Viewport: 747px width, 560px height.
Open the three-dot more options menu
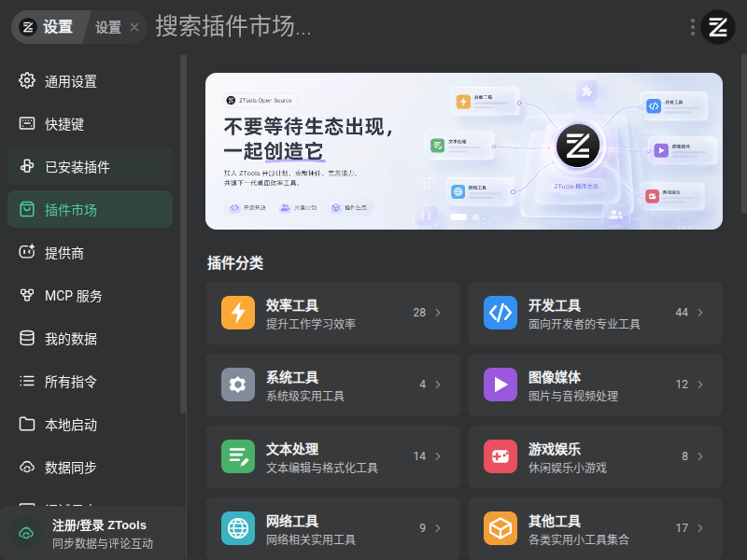point(693,27)
